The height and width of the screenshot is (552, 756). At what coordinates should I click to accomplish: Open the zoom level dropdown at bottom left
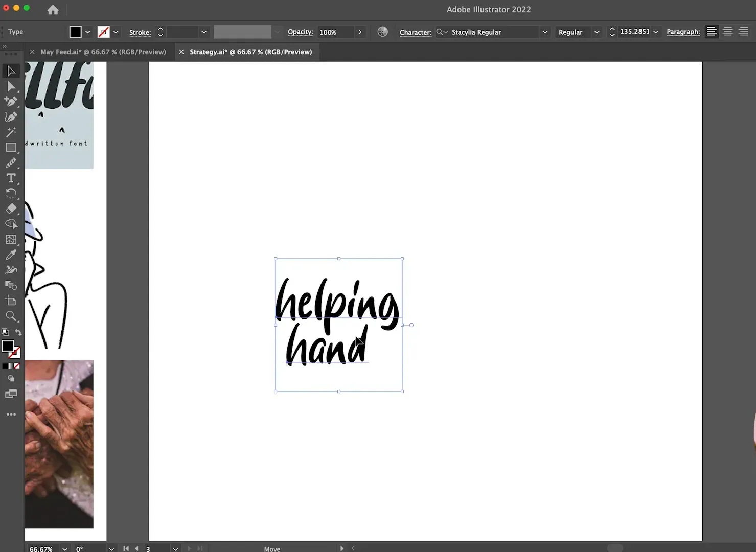[x=64, y=548]
